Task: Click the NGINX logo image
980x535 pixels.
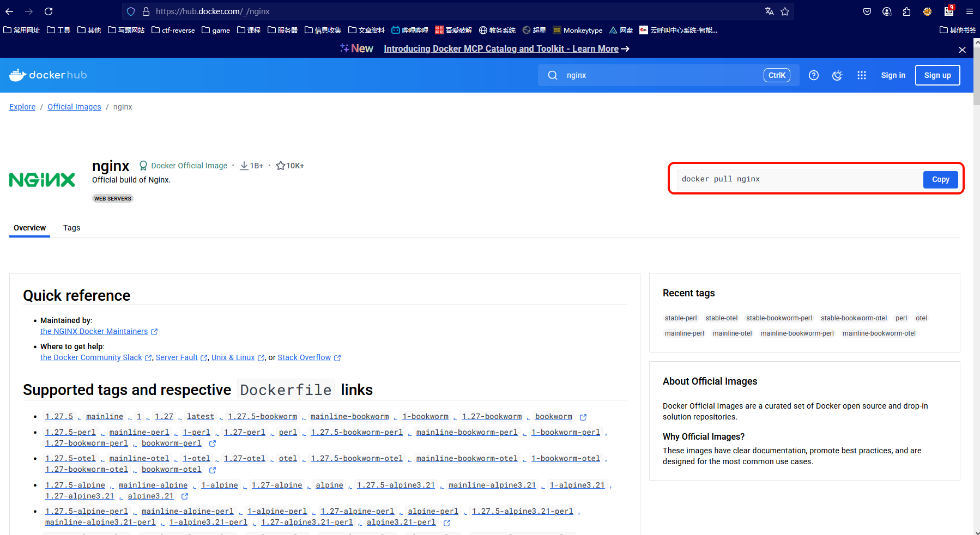Action: 42,180
